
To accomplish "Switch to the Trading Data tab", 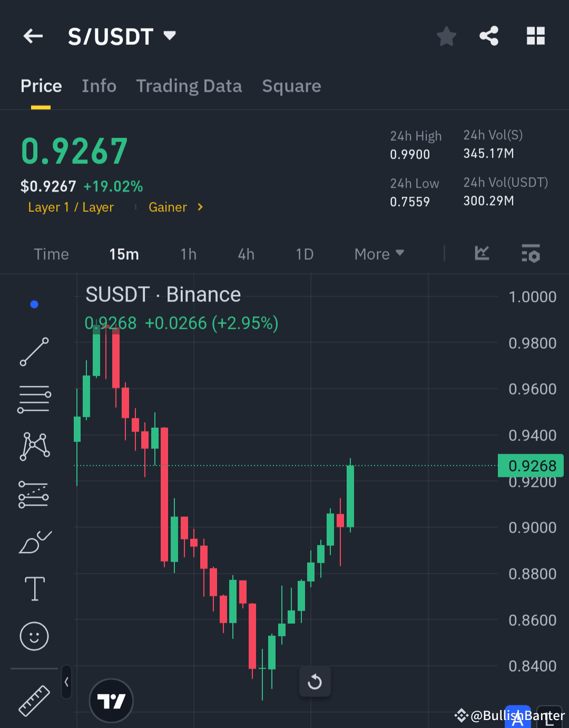I will click(189, 86).
